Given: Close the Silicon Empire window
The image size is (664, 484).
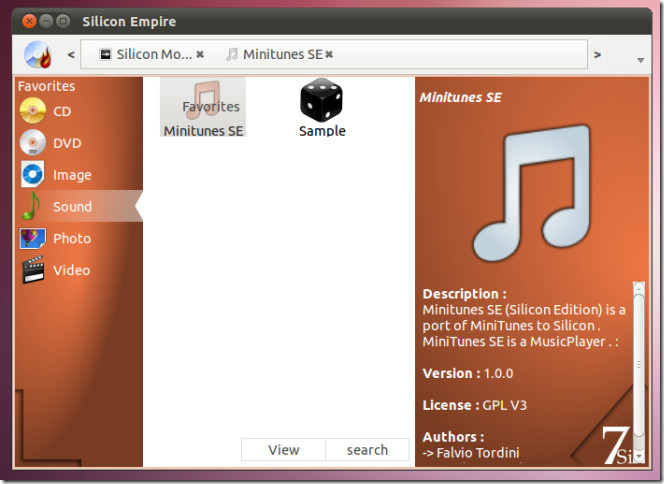Looking at the screenshot, I should [x=29, y=21].
